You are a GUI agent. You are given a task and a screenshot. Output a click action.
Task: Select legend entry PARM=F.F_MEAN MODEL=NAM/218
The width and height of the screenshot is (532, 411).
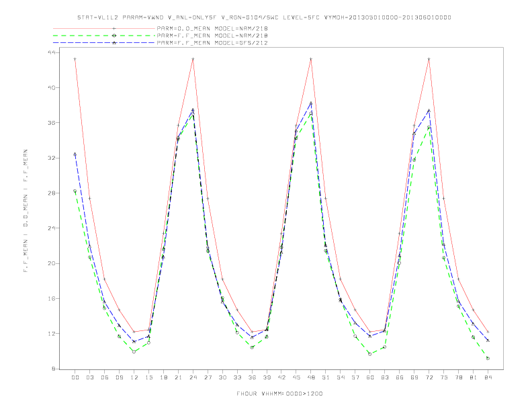tap(212, 36)
